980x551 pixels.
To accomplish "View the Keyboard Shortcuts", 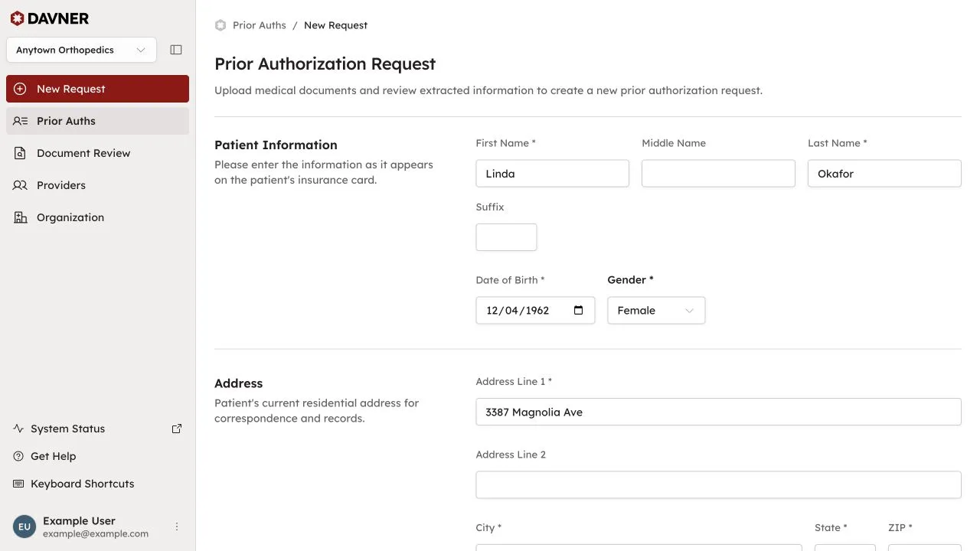I will [97, 484].
